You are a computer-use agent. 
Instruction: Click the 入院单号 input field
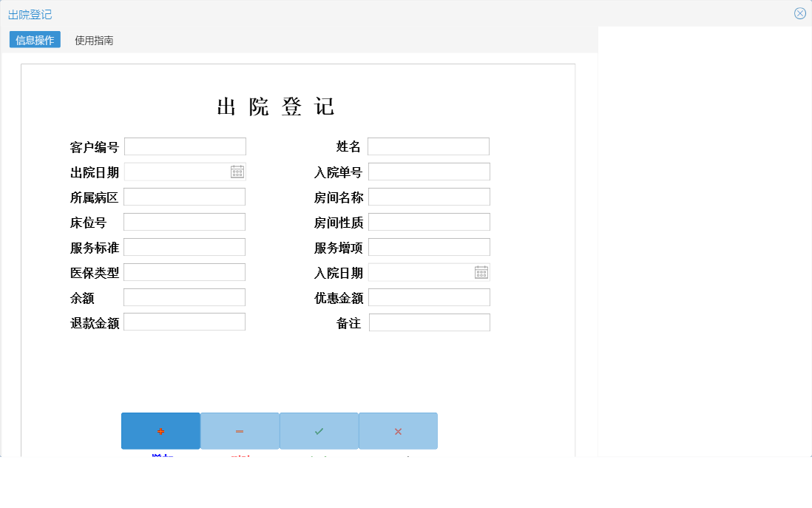429,171
